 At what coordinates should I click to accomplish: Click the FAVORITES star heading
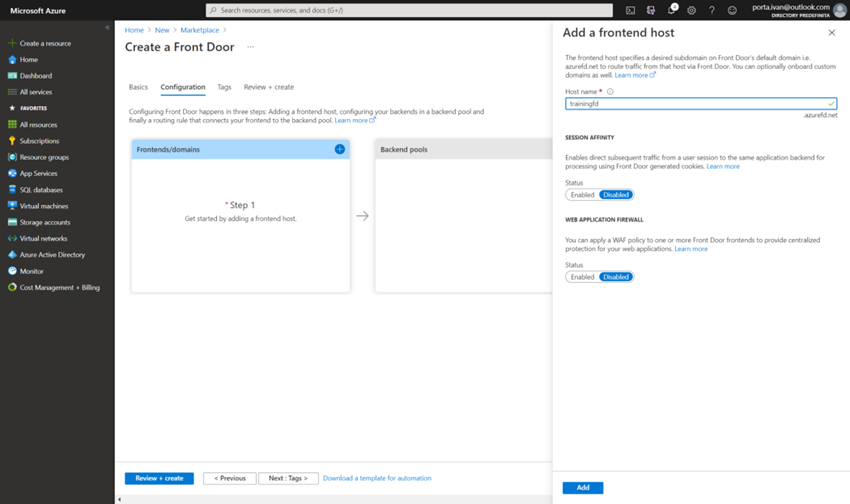coord(28,108)
